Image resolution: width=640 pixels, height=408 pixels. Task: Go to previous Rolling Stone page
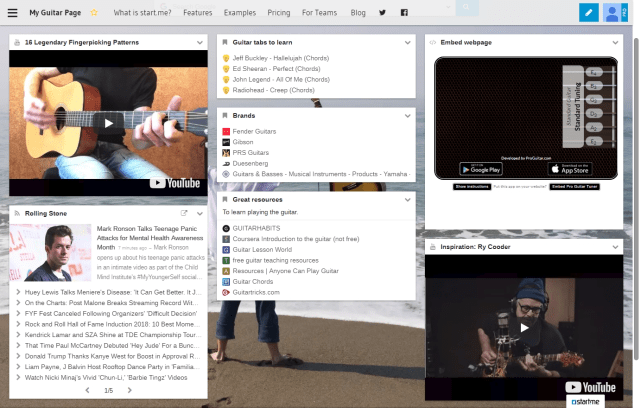pos(87,390)
